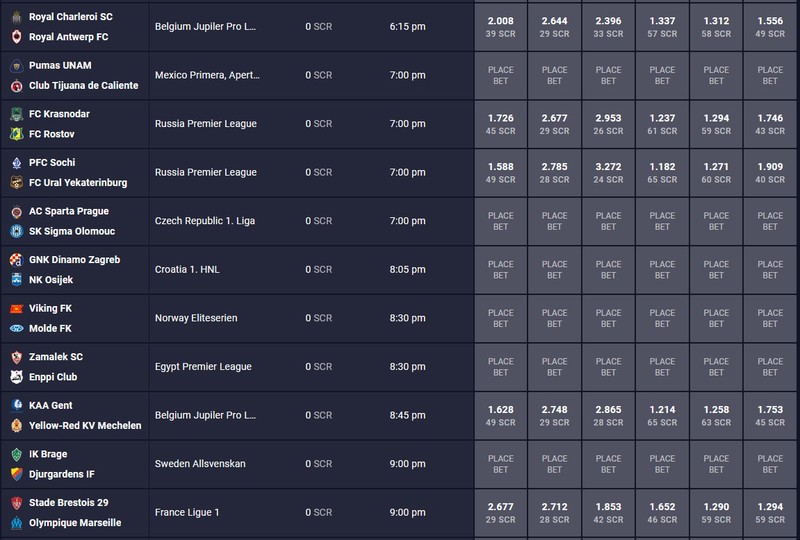Click the KAA Gent crest icon

point(16,405)
